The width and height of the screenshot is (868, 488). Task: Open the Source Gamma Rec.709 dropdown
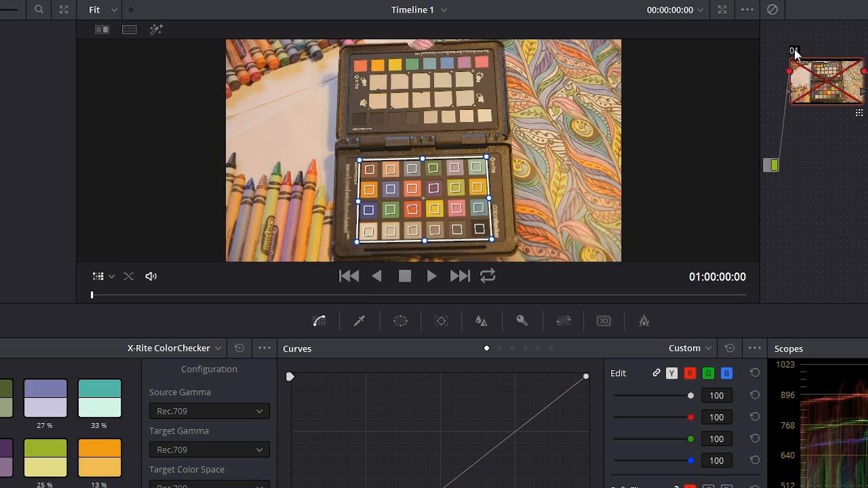tap(209, 411)
